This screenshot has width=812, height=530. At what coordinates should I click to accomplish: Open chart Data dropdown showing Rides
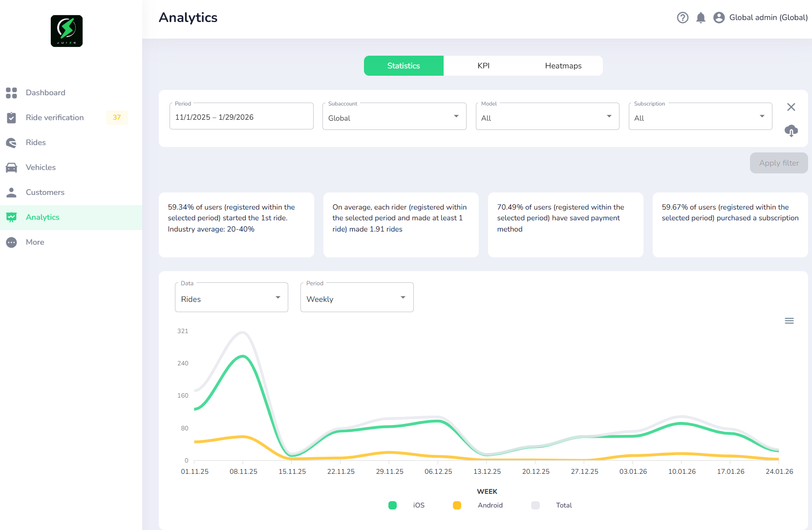(232, 297)
